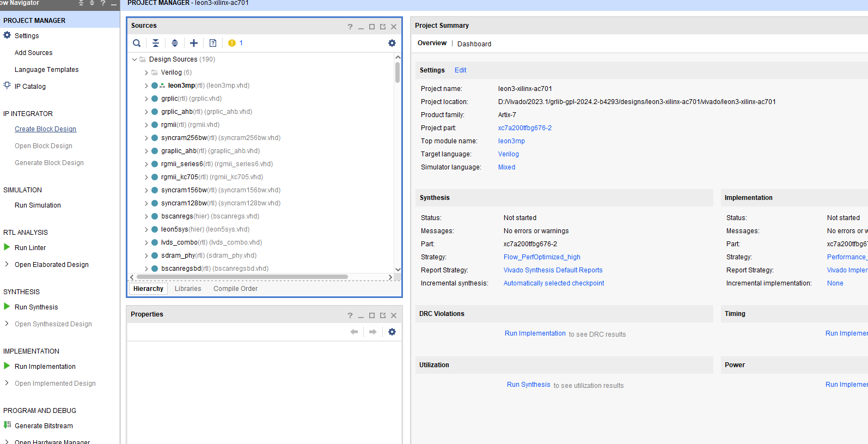
Task: Click Vivado Synthesis Default Reports link
Action: pos(553,270)
